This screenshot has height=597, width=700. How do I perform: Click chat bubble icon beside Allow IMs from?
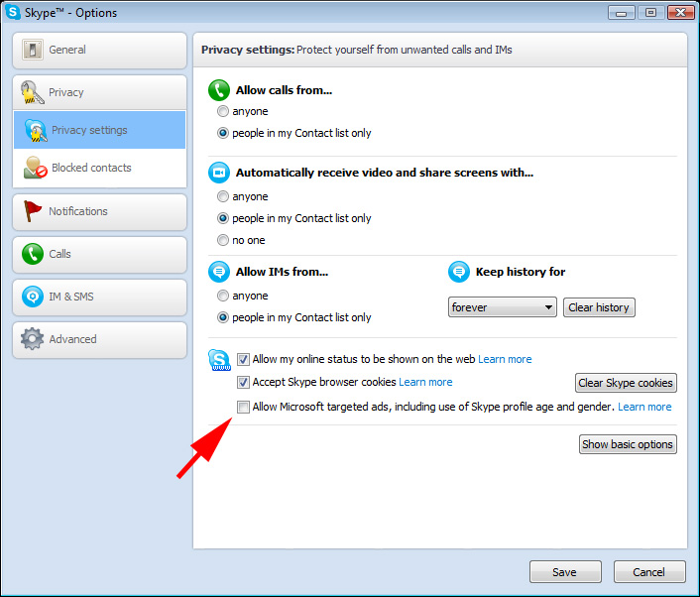219,272
